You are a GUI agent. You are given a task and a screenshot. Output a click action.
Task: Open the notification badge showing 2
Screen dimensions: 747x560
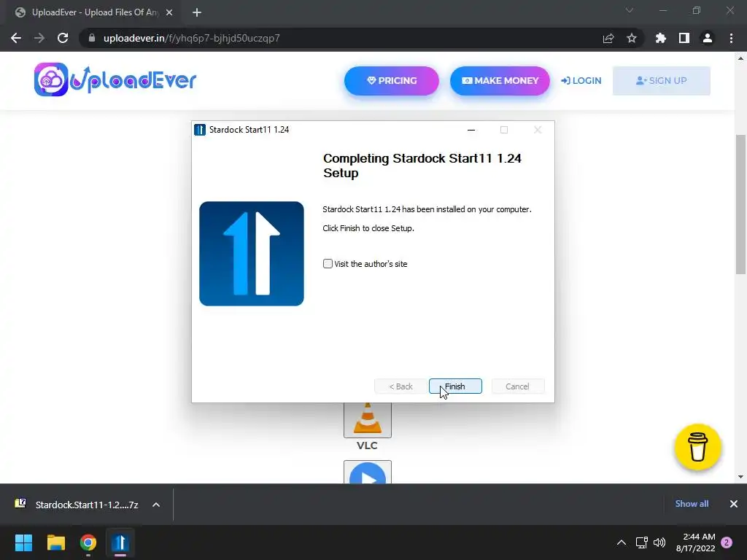pos(727,542)
